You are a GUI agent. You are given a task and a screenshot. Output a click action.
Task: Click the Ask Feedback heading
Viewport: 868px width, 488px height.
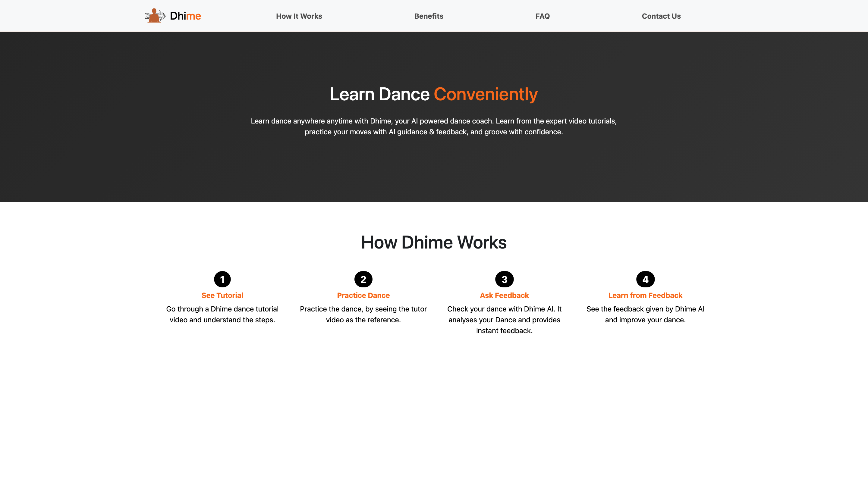(x=505, y=295)
